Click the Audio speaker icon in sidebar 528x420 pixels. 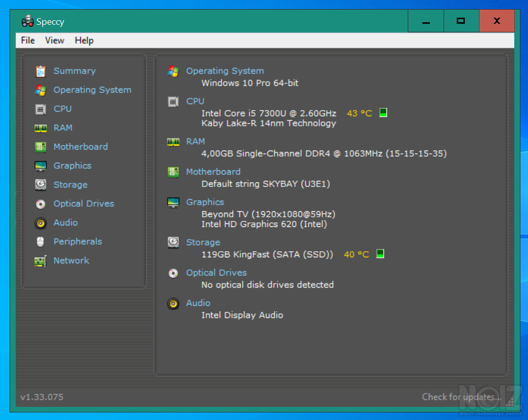pyautogui.click(x=40, y=223)
